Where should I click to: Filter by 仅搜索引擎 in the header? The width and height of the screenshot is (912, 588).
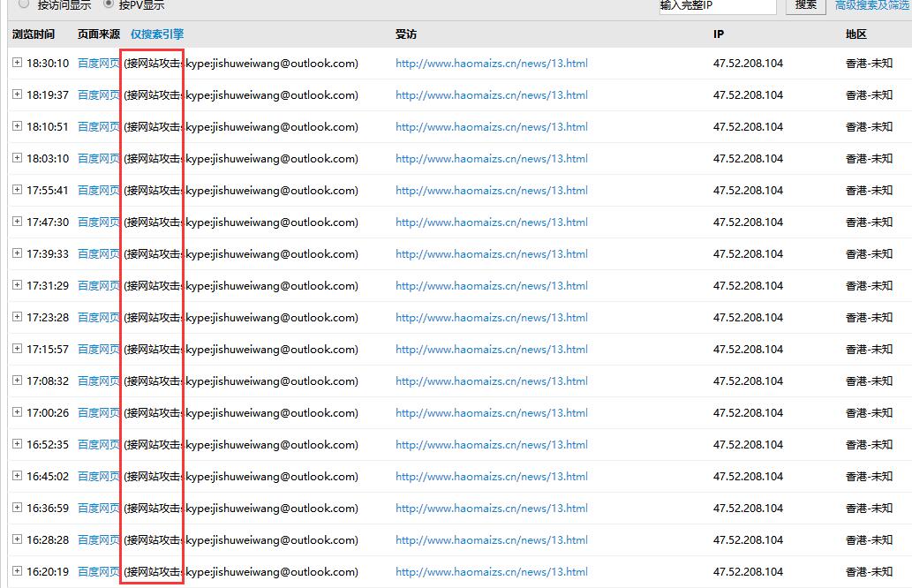click(157, 34)
